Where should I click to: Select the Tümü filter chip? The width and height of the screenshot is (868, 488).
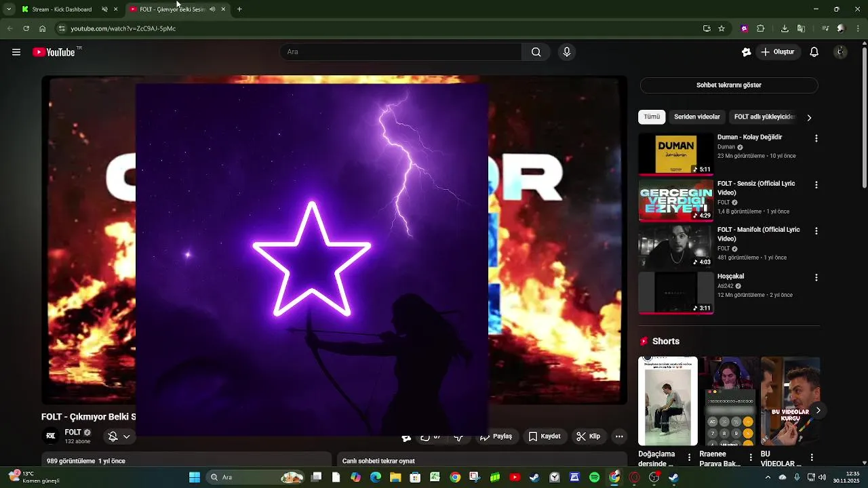click(652, 117)
